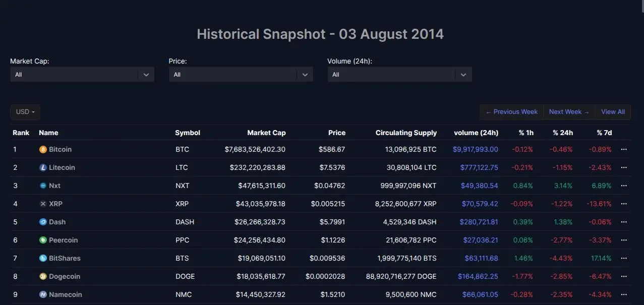Click the Dash coin icon
The width and height of the screenshot is (644, 305).
pos(43,221)
